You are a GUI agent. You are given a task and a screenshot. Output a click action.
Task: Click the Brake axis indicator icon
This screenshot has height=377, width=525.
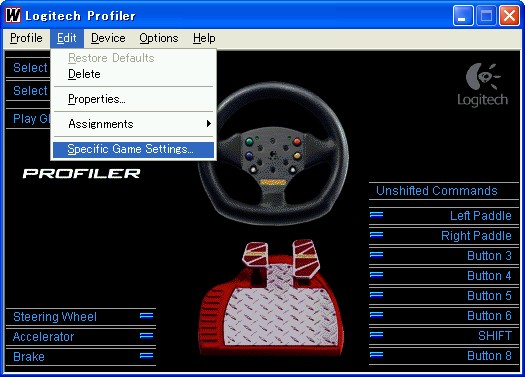point(146,356)
